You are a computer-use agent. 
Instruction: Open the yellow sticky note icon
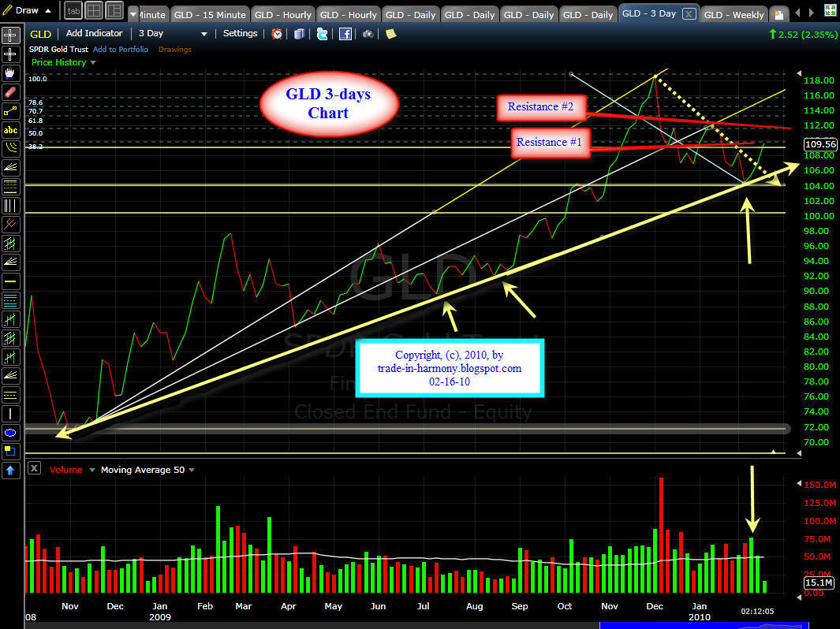point(391,34)
